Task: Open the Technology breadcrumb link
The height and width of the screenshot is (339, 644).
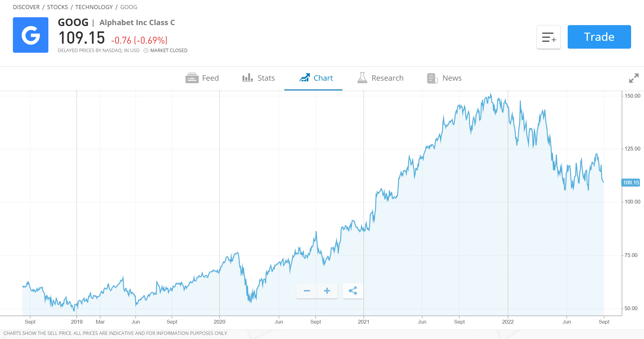Action: pos(94,7)
